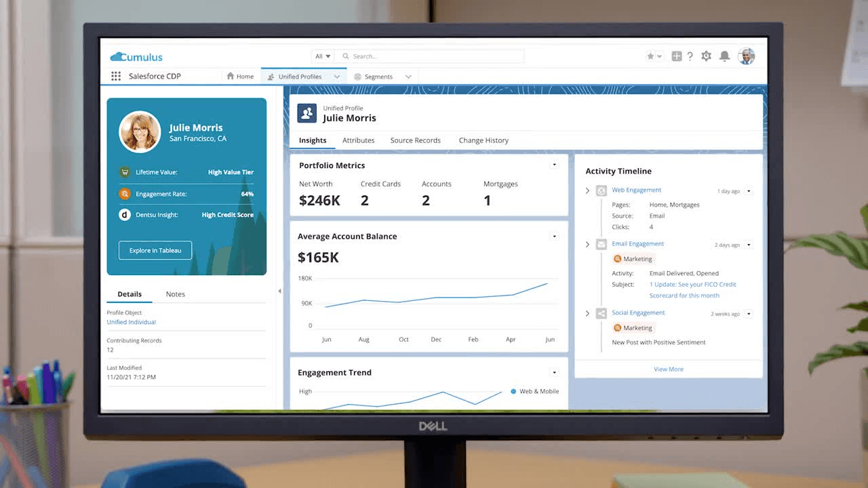Switch to the Notes tab
The width and height of the screenshot is (868, 488).
176,294
